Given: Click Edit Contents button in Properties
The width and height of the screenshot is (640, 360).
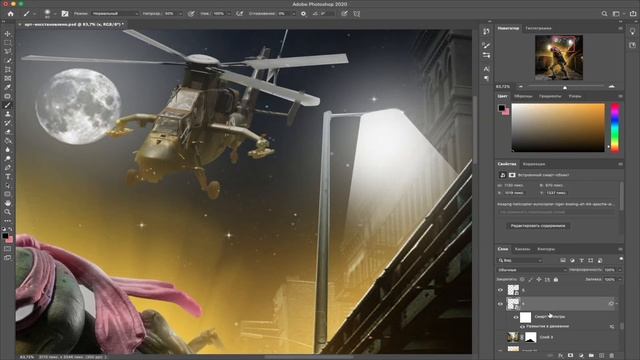Looking at the screenshot, I should 538,226.
